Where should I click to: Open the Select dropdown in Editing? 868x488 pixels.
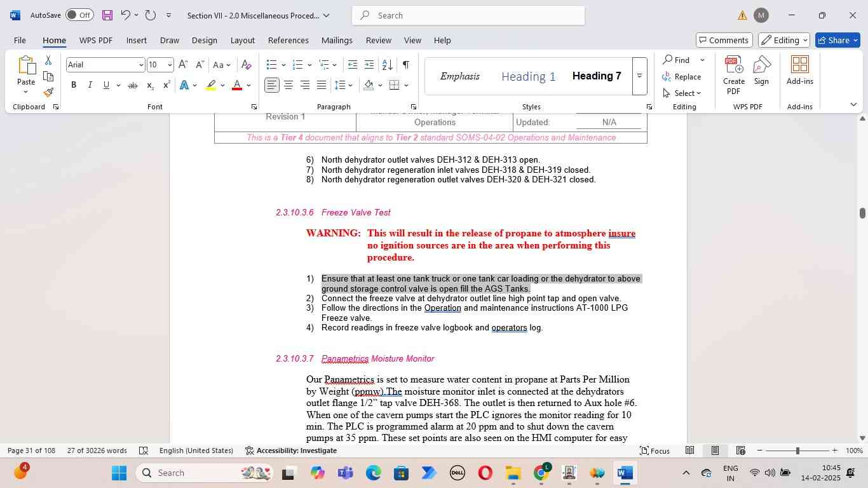[682, 93]
